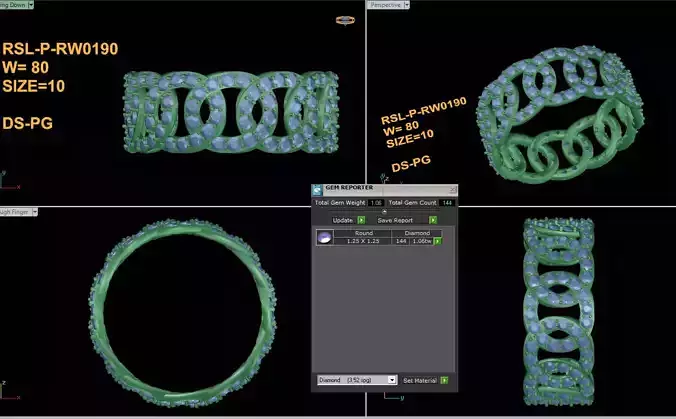676x419 pixels.
Task: Open the Through Finger viewport dropdown arrow
Action: point(35,212)
